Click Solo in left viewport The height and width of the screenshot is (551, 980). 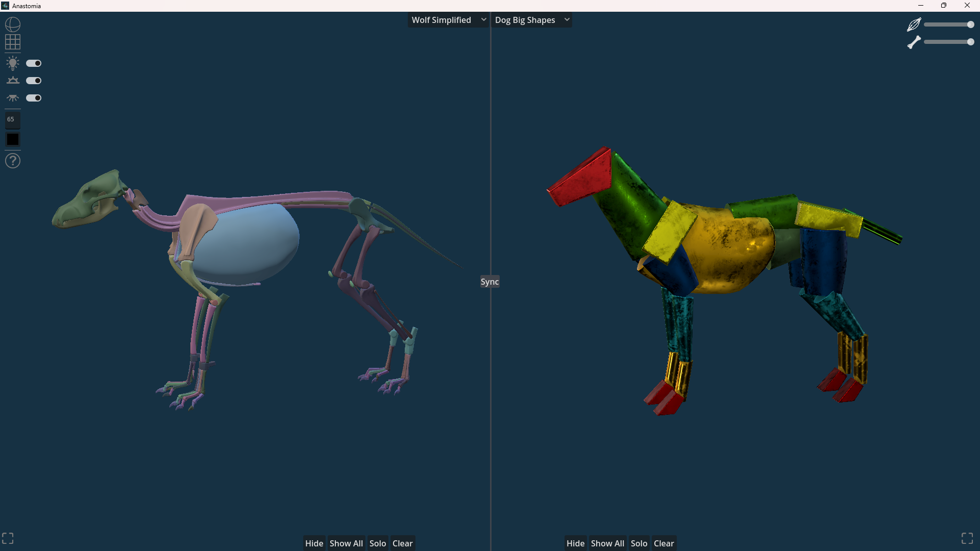click(378, 543)
